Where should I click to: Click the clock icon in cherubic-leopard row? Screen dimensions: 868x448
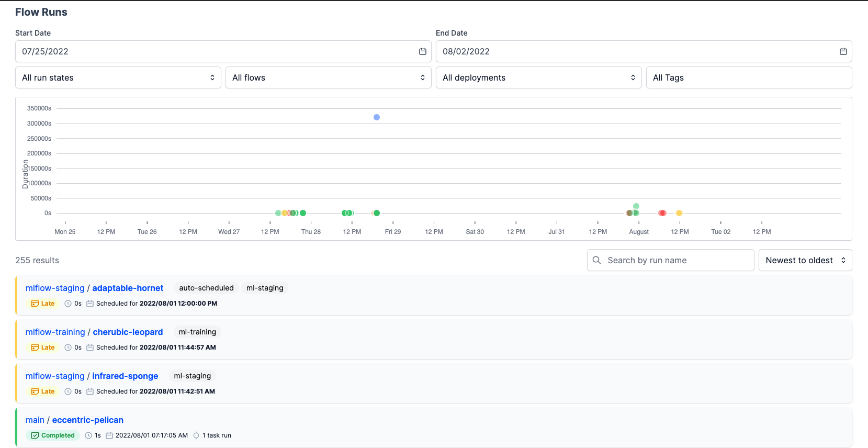coord(68,348)
